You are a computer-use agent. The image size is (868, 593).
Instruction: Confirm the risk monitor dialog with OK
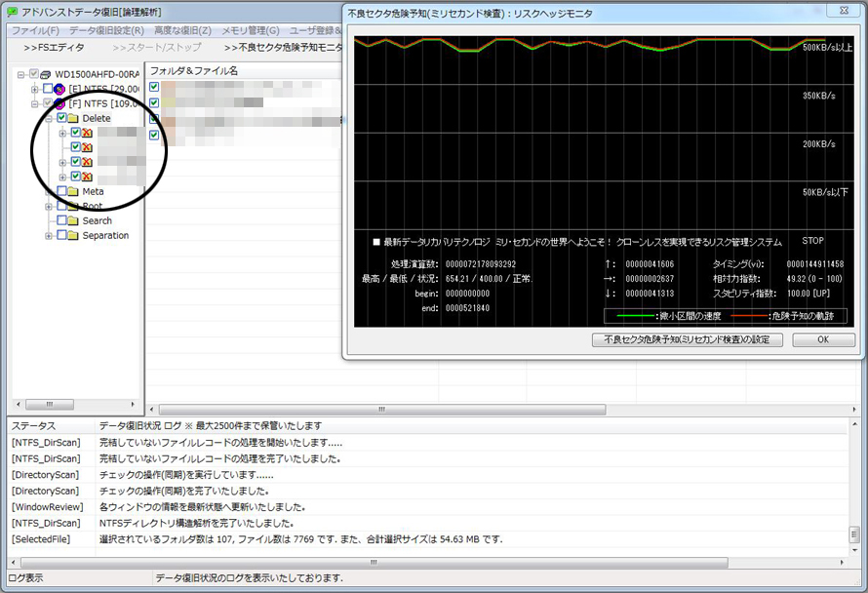pyautogui.click(x=823, y=339)
